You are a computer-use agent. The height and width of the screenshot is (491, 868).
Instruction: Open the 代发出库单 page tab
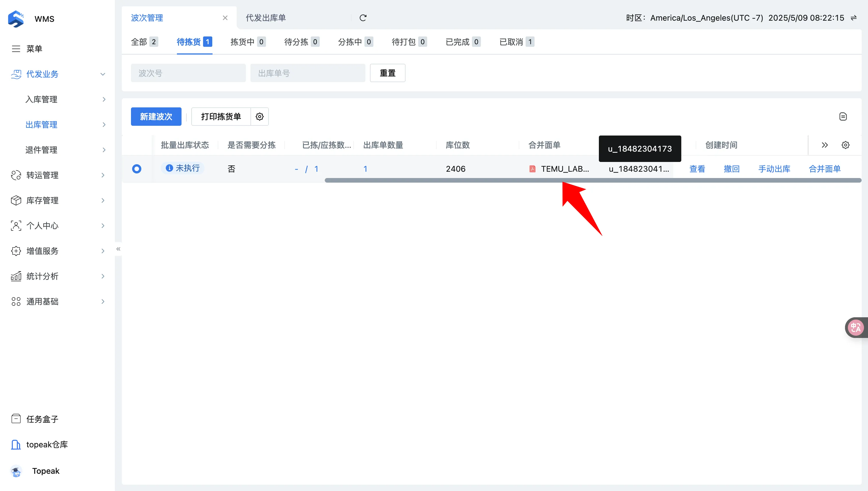[x=266, y=18]
